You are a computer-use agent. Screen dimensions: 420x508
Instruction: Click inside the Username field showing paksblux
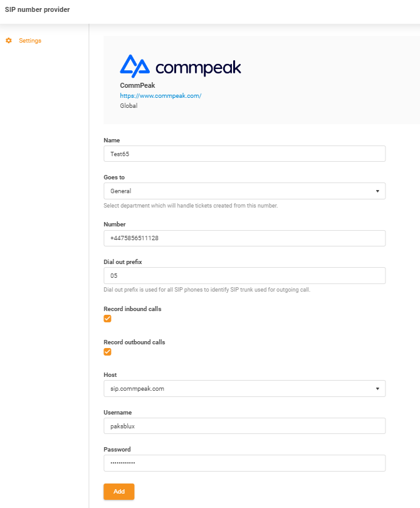(244, 425)
